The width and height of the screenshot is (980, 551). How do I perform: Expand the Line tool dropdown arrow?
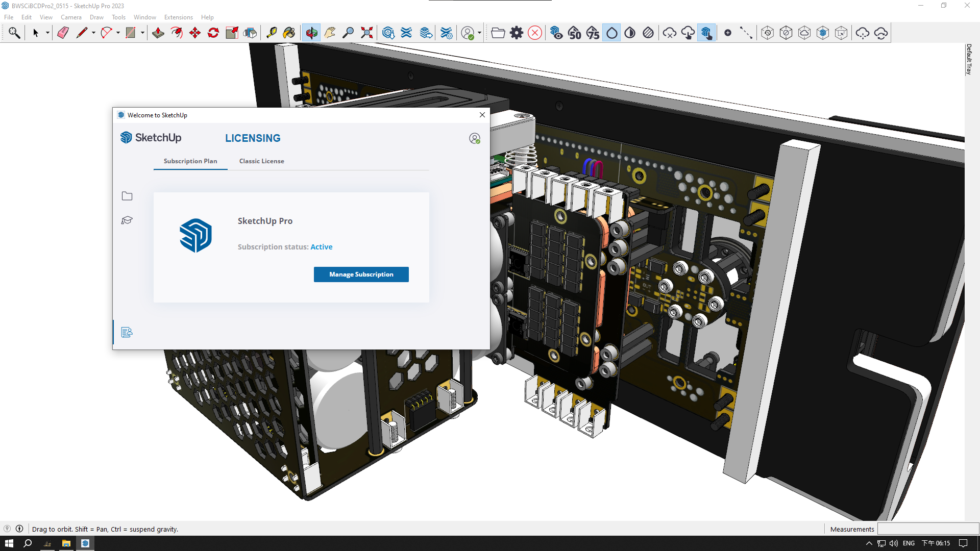(x=93, y=33)
